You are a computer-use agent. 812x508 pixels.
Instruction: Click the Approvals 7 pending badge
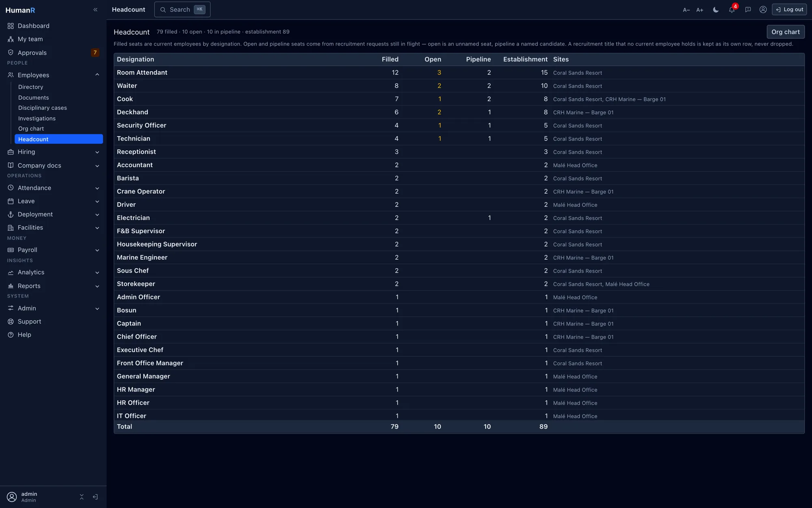95,52
